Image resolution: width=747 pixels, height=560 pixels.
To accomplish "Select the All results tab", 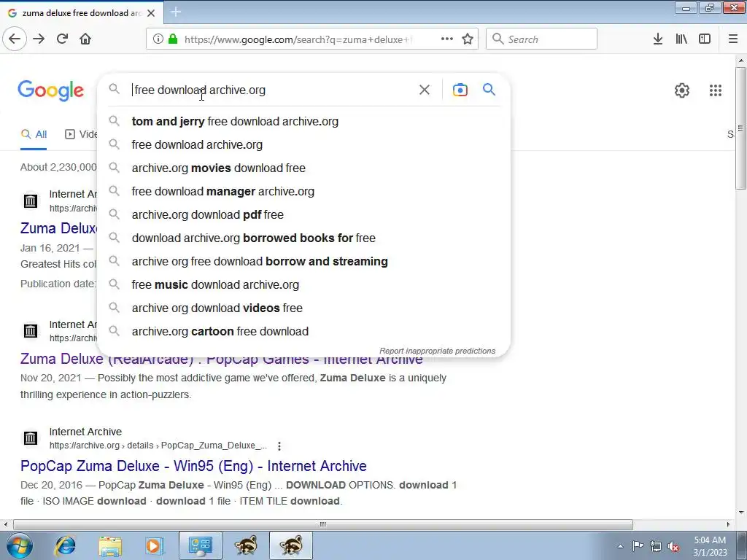I will (x=34, y=134).
